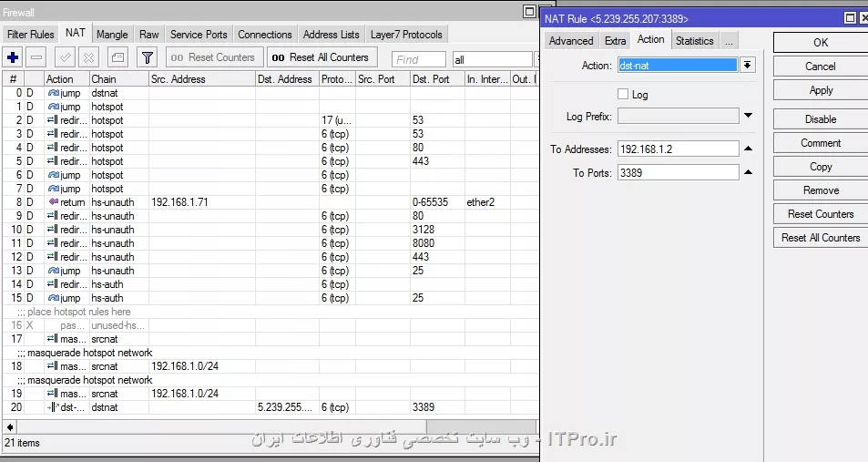Click the Log Prefix input field

tap(679, 117)
